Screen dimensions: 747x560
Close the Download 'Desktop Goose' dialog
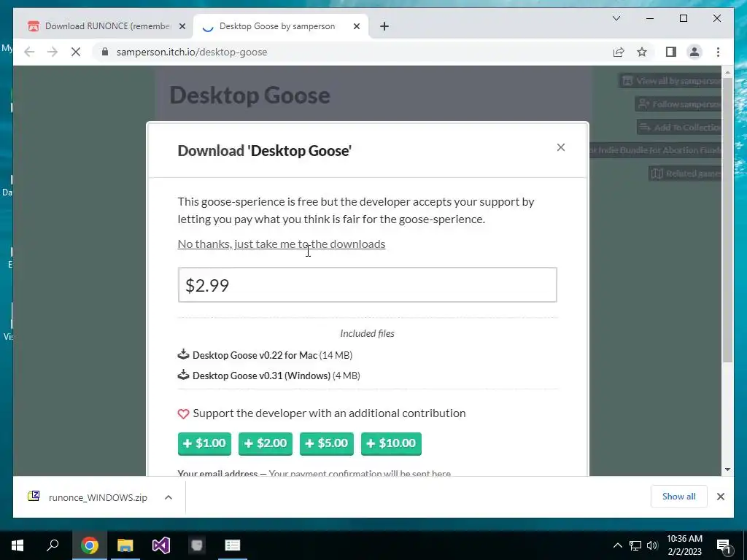point(561,147)
